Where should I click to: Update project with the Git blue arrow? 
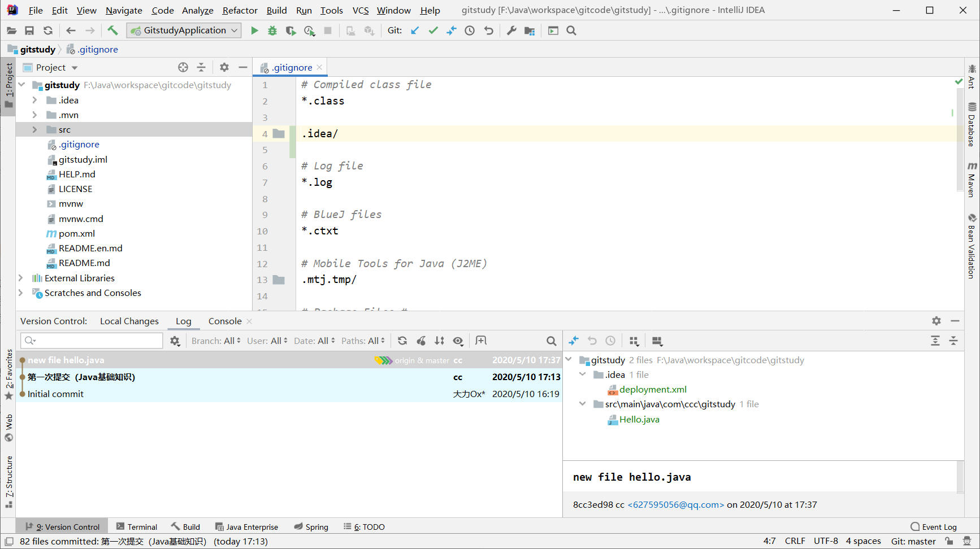click(x=415, y=30)
